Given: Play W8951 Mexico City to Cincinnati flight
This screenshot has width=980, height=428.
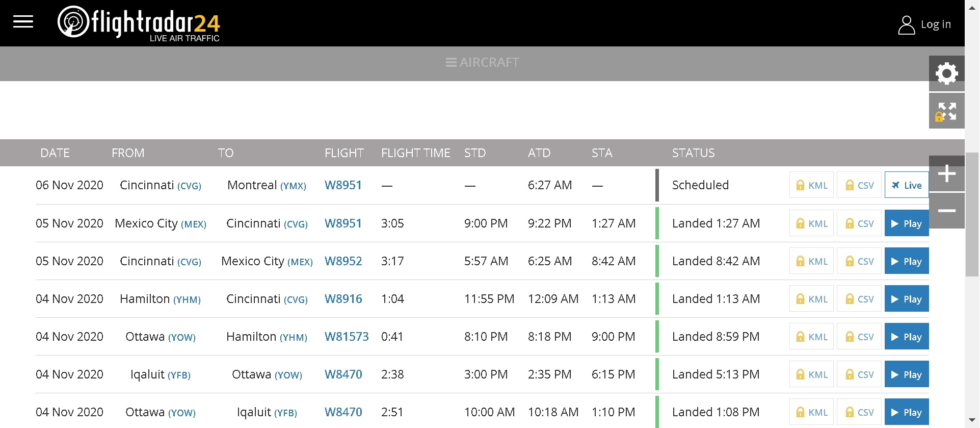Looking at the screenshot, I should (907, 223).
